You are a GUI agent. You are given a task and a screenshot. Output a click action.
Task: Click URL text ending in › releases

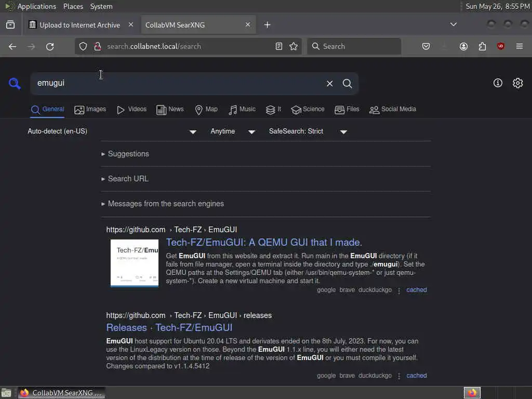coord(189,315)
